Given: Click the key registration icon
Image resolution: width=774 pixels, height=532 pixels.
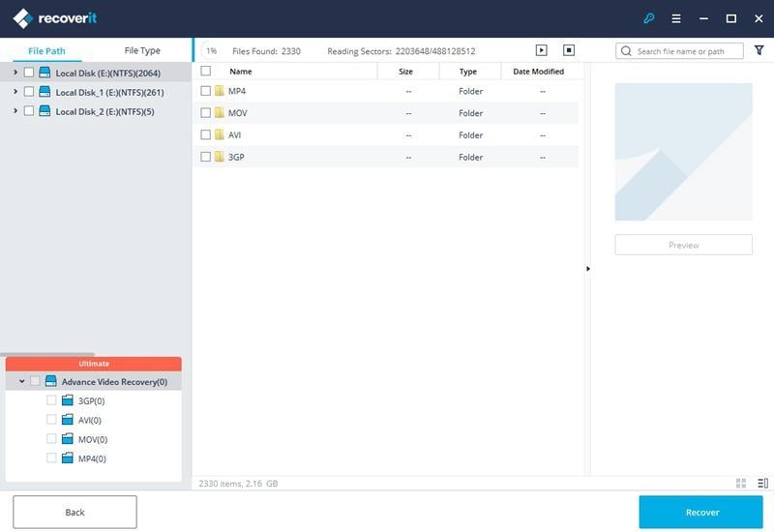Looking at the screenshot, I should tap(649, 18).
